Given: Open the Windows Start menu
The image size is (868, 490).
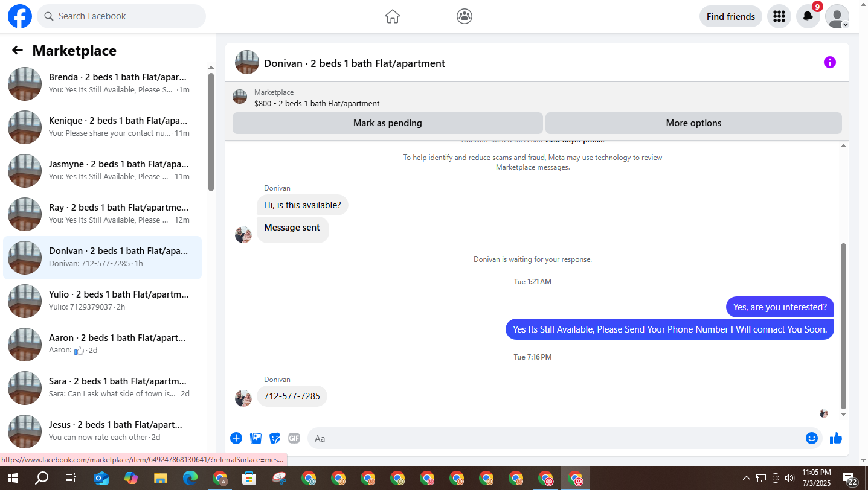Looking at the screenshot, I should click(12, 479).
